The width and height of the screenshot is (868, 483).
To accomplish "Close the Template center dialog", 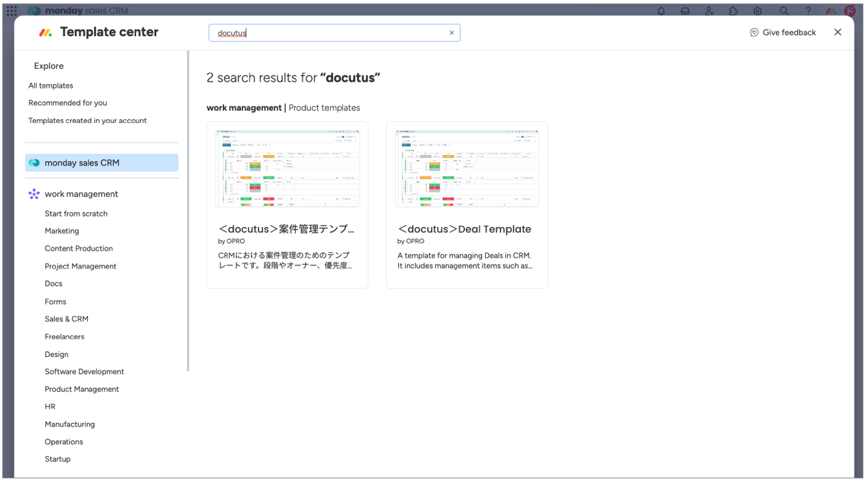I will (837, 32).
